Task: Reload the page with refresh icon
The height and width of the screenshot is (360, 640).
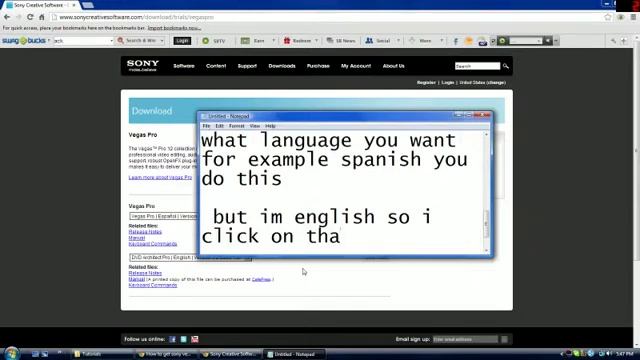Action: click(30, 17)
